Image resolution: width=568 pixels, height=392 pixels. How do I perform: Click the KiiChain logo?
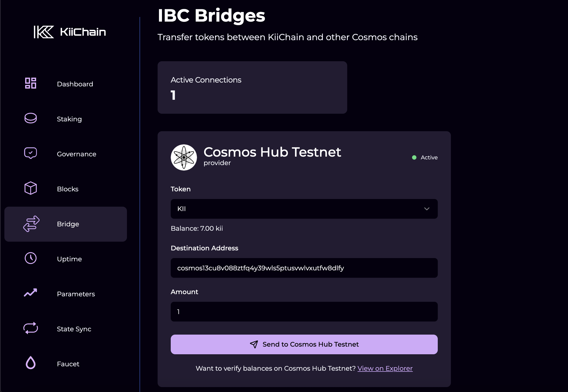[70, 32]
